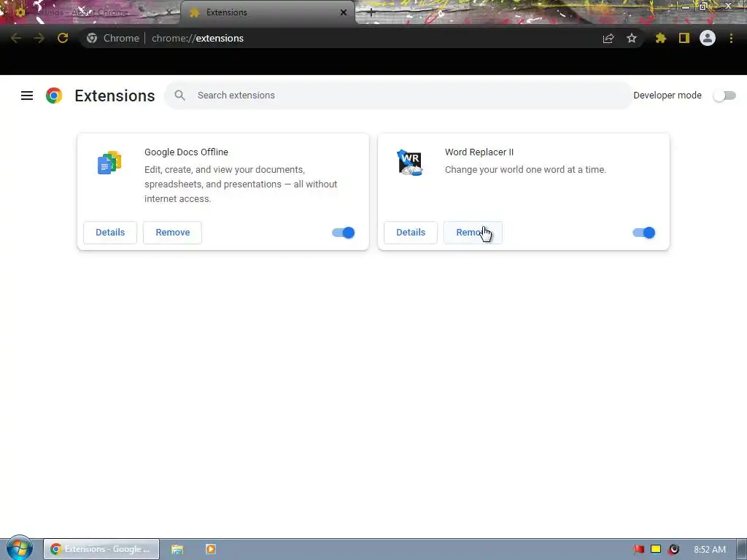Open Chrome's three-dot menu

pyautogui.click(x=731, y=38)
